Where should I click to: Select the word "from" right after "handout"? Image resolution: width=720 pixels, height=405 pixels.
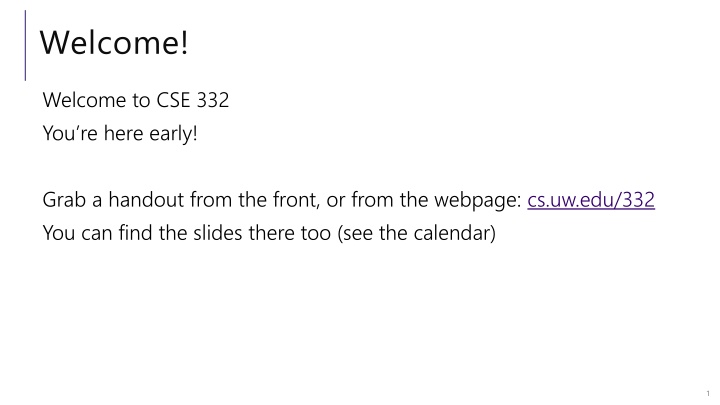coord(211,200)
